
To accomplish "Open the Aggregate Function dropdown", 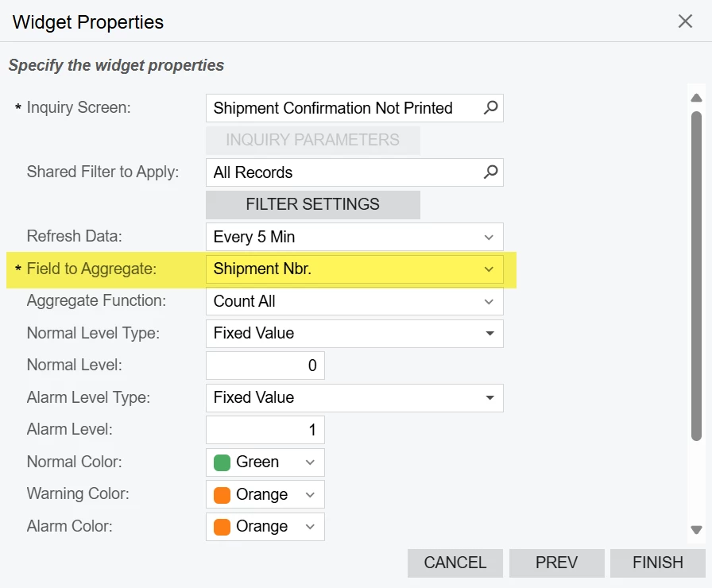I will [x=354, y=301].
